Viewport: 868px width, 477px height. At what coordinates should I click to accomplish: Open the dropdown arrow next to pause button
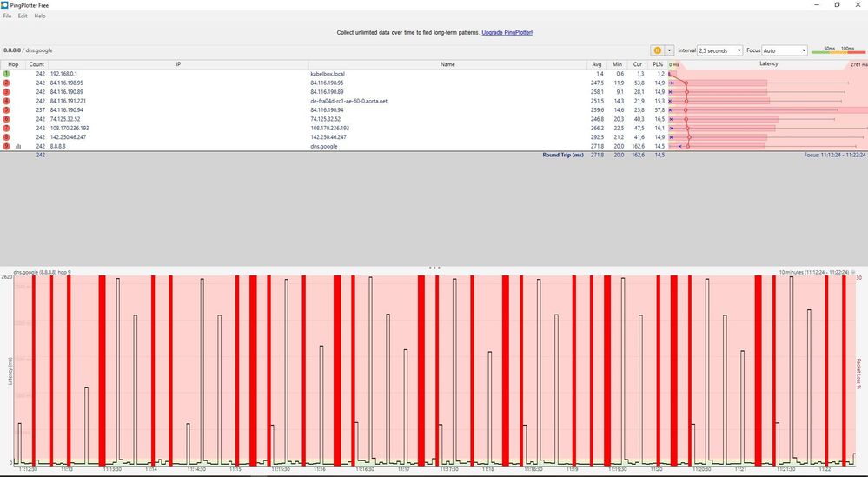(669, 50)
